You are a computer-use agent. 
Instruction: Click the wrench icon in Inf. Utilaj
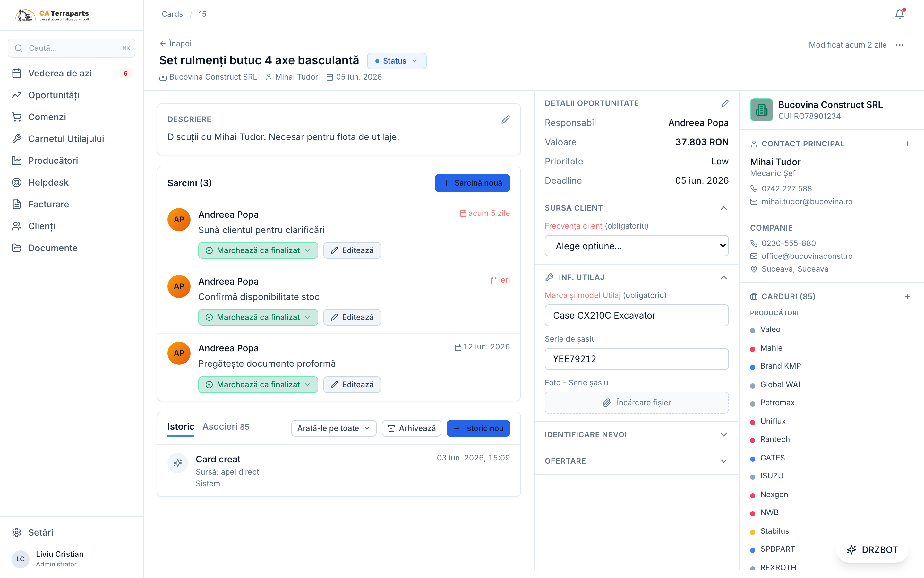tap(550, 277)
